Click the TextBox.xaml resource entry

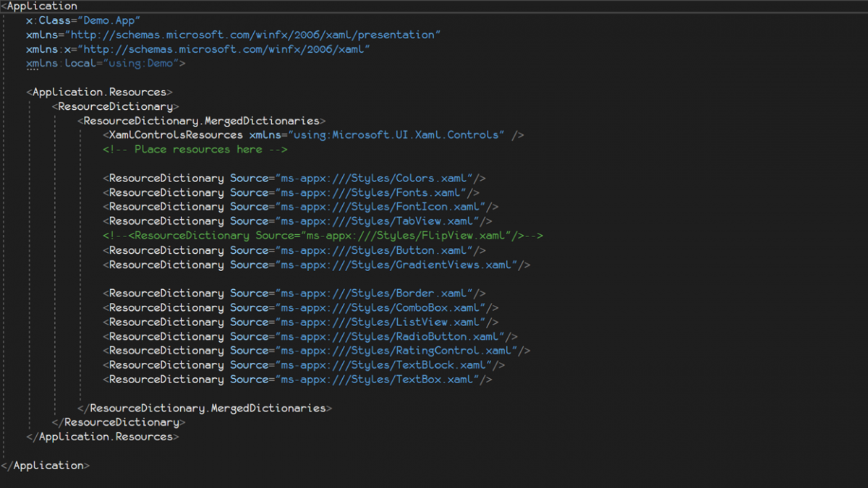click(x=297, y=379)
